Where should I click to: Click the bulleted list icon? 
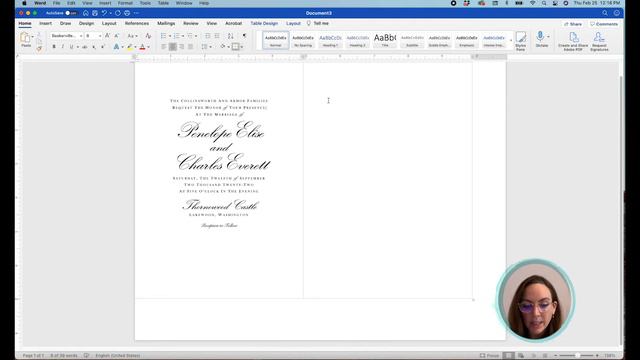pos(163,36)
